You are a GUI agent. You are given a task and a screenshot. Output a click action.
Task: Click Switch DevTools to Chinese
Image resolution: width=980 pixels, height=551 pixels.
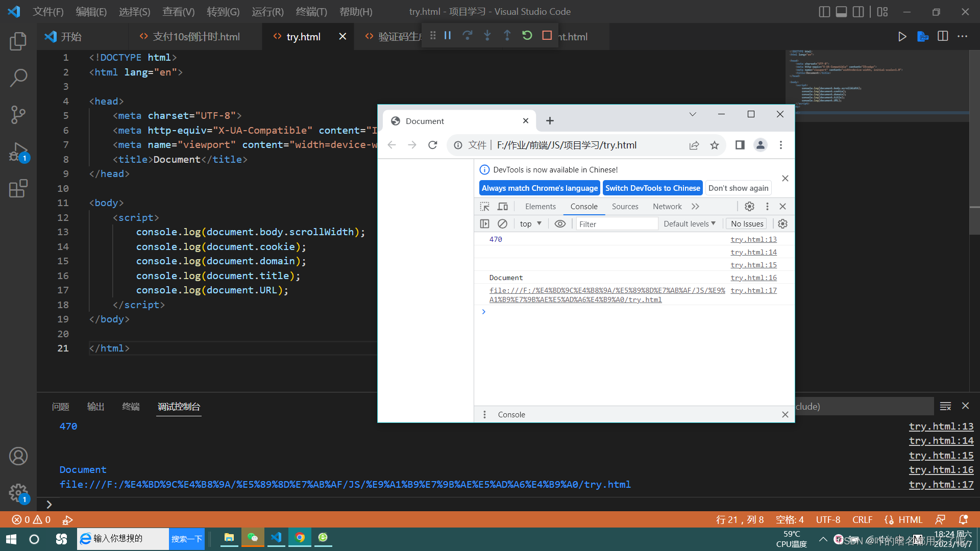coord(652,188)
